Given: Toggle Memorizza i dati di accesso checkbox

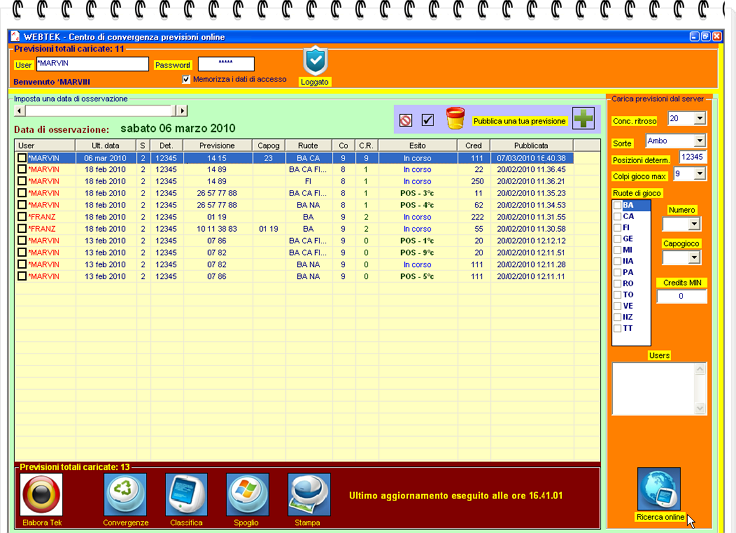Looking at the screenshot, I should click(x=186, y=79).
